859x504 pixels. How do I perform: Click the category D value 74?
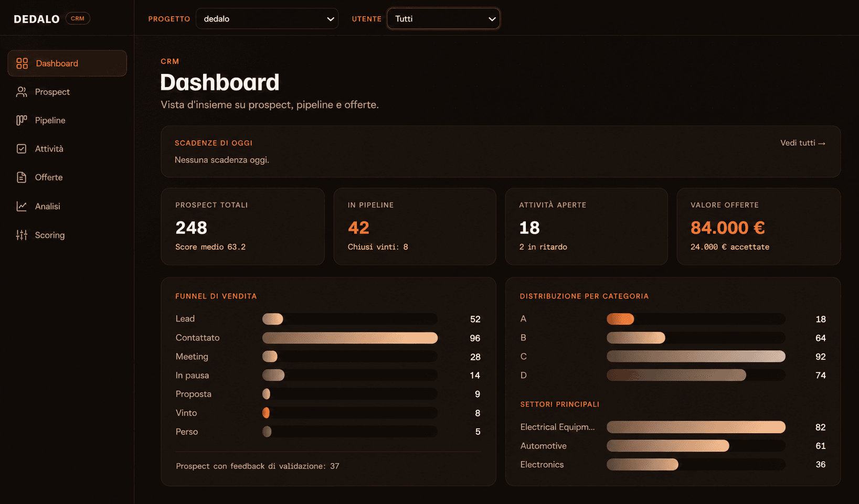coord(821,376)
